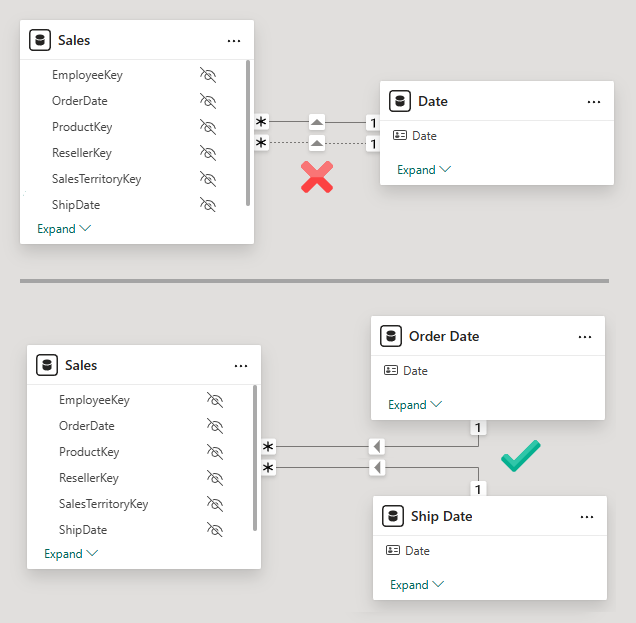636x623 pixels.
Task: Open more options for bottom Sales table
Action: 241,366
